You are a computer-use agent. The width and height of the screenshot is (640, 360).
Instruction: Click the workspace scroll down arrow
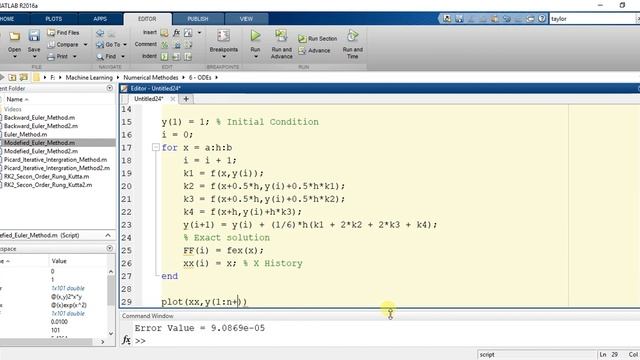point(111,333)
